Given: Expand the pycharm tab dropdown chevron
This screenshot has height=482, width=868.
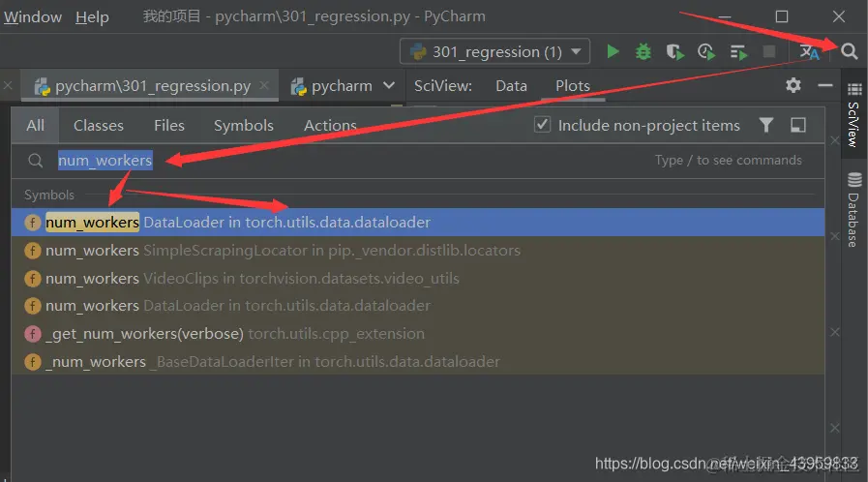Looking at the screenshot, I should click(x=389, y=86).
